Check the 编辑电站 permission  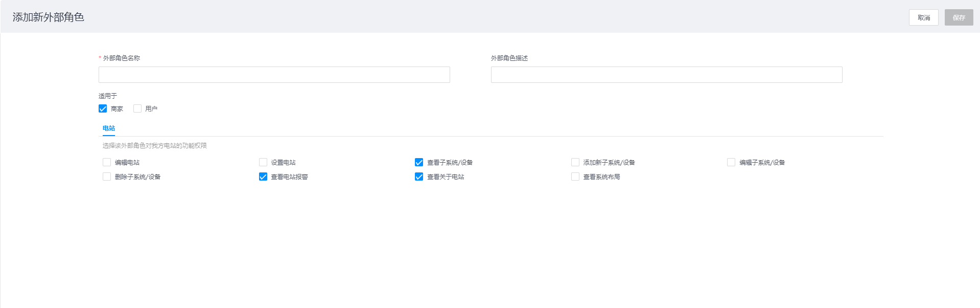coord(107,162)
